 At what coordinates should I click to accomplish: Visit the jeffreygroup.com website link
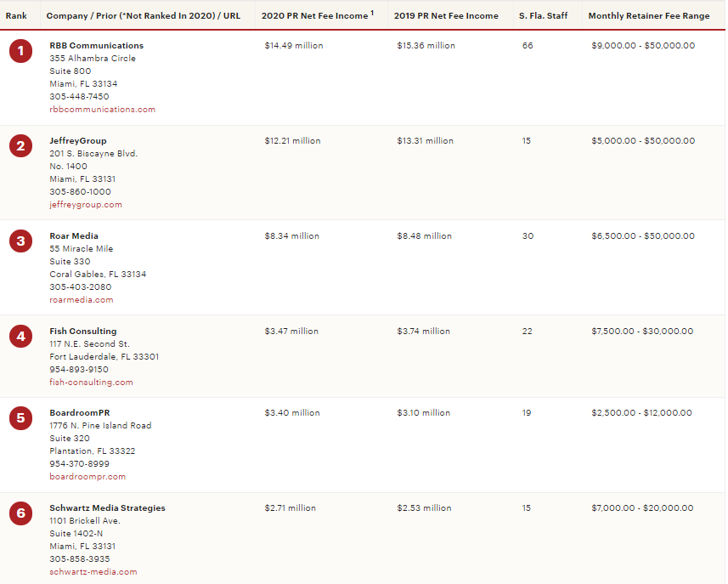coord(85,205)
